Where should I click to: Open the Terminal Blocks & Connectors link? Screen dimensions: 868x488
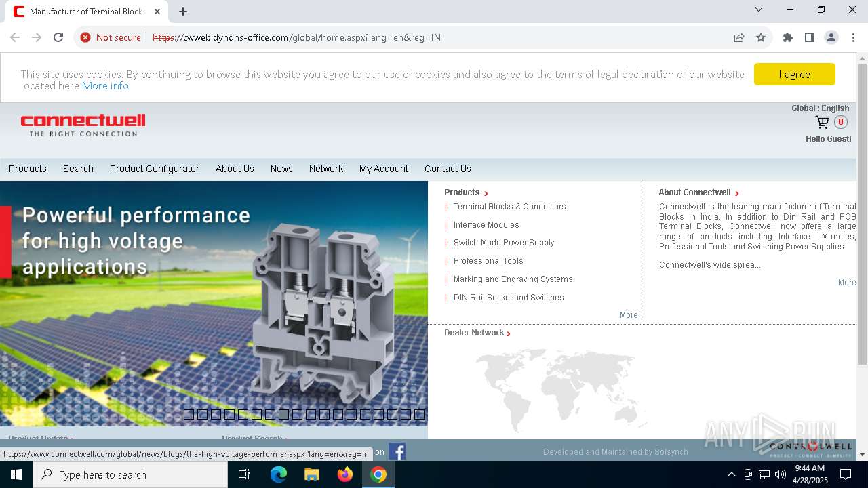click(x=509, y=207)
